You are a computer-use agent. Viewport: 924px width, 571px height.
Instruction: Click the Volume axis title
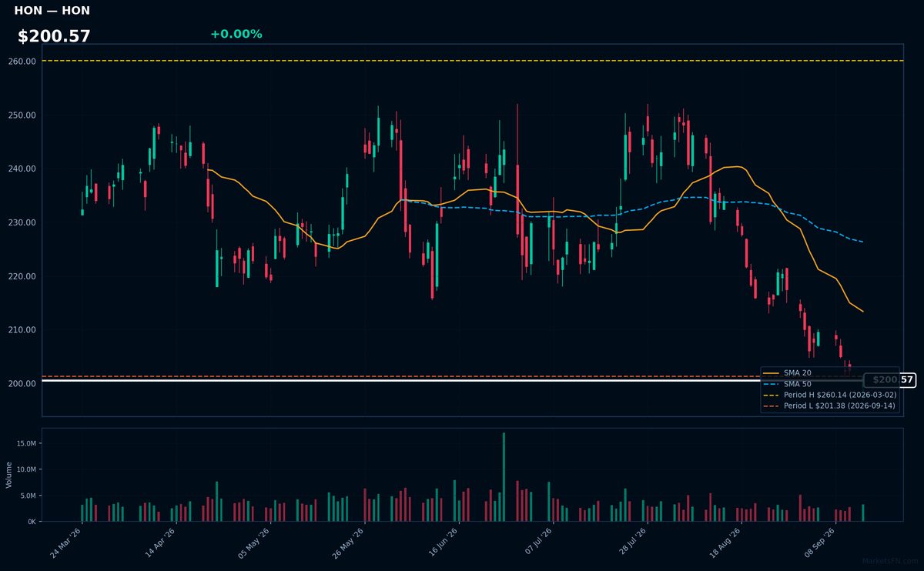(9, 475)
